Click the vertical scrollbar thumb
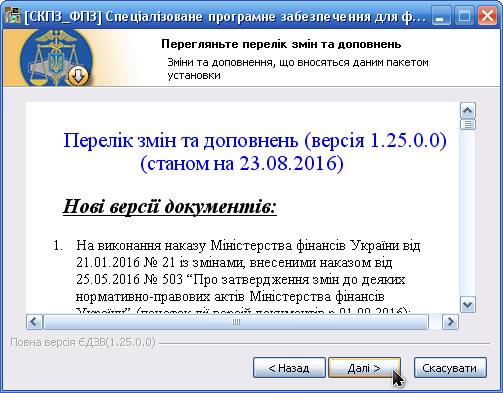This screenshot has width=503, height=393. 468,124
